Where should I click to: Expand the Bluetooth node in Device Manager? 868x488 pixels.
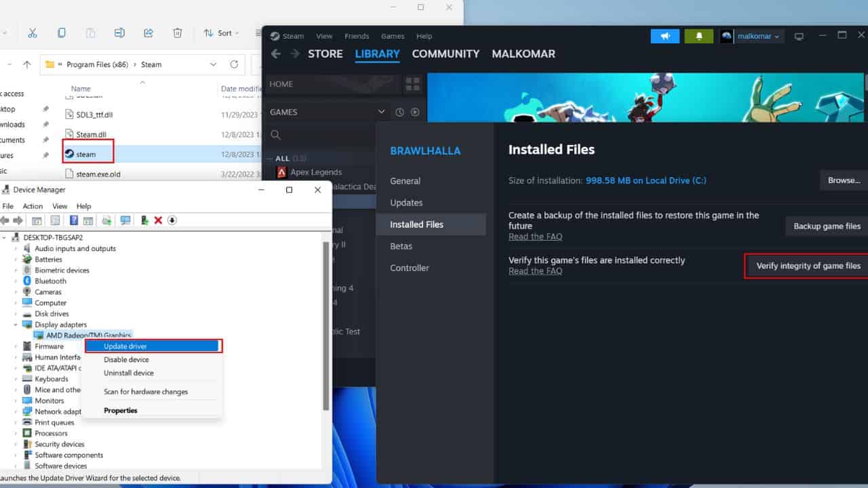[16, 281]
